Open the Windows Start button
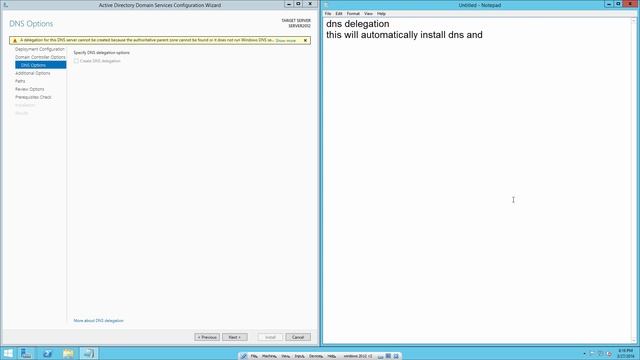This screenshot has width=640, height=360. (8, 353)
